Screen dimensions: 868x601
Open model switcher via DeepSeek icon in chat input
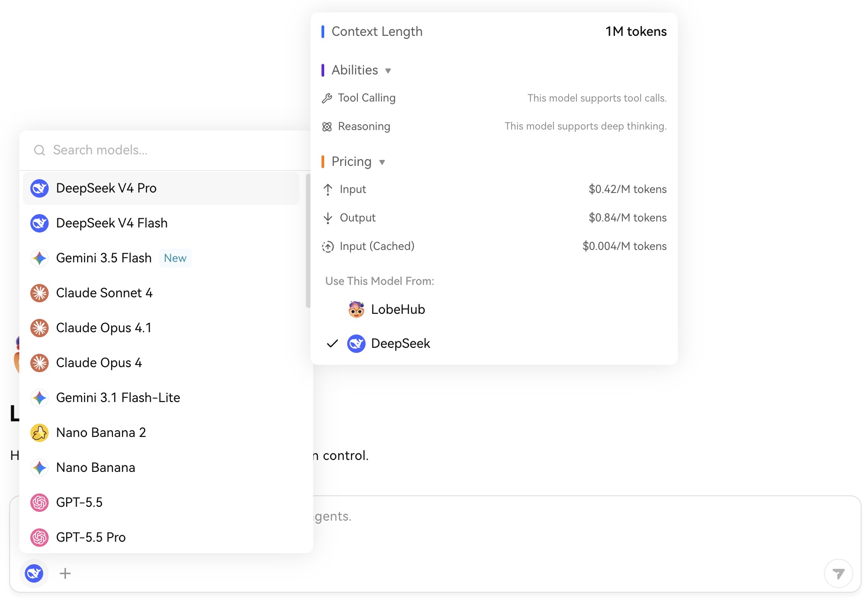coord(34,573)
